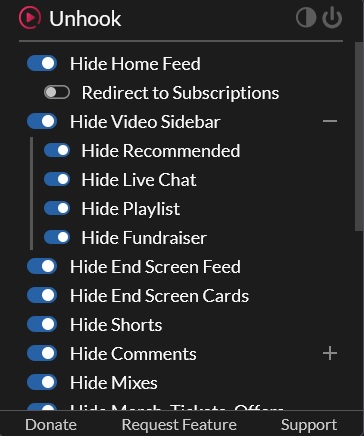The width and height of the screenshot is (364, 436).
Task: Toggle the dark/light theme contrast icon
Action: click(x=306, y=17)
